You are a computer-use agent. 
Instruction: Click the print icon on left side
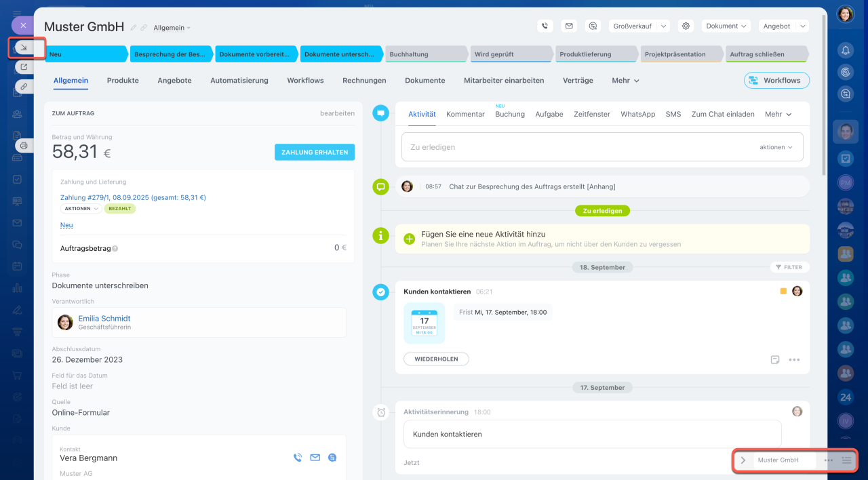click(x=24, y=145)
